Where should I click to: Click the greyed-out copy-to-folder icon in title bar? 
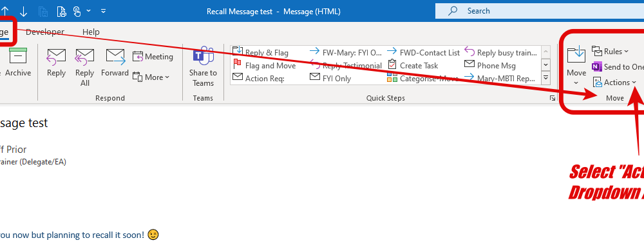tap(44, 11)
